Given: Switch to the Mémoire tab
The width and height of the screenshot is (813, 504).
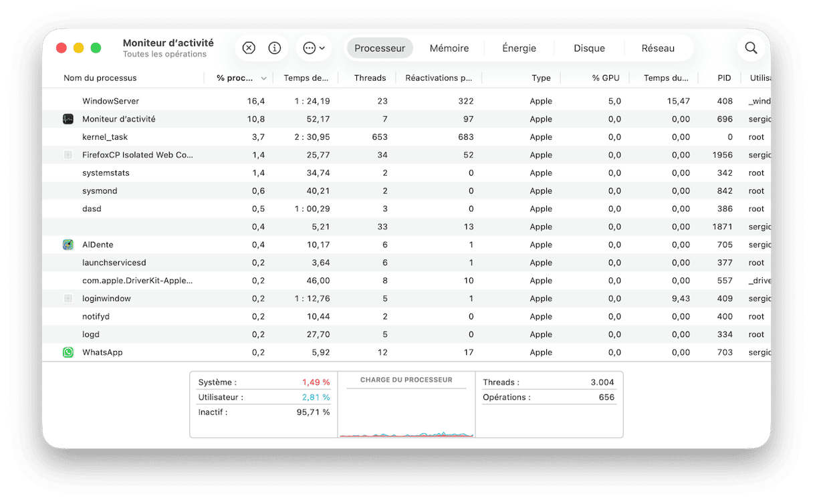Looking at the screenshot, I should pos(449,48).
